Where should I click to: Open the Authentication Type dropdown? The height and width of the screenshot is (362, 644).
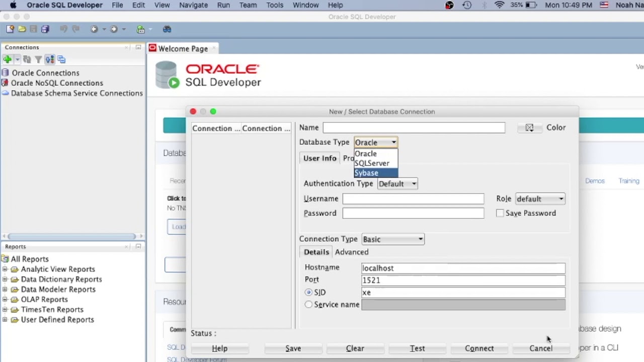pyautogui.click(x=397, y=184)
